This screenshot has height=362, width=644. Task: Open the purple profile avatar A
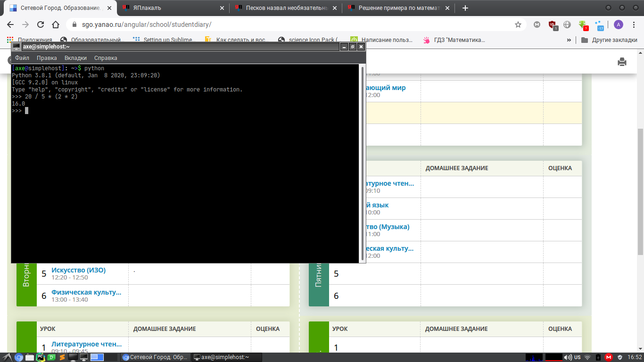point(619,25)
